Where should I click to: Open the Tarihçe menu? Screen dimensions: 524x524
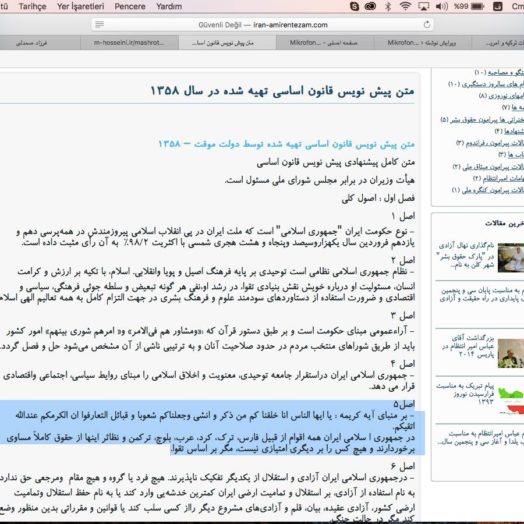[32, 6]
